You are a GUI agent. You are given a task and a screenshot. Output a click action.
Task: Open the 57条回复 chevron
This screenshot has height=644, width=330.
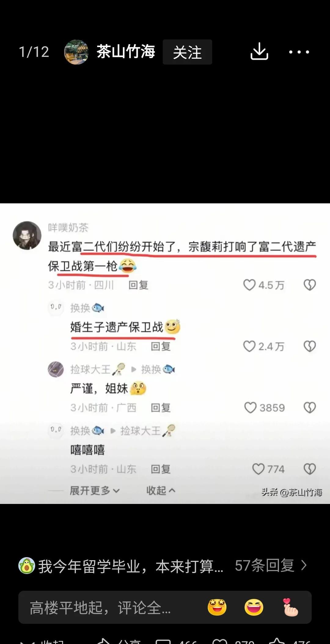304,565
